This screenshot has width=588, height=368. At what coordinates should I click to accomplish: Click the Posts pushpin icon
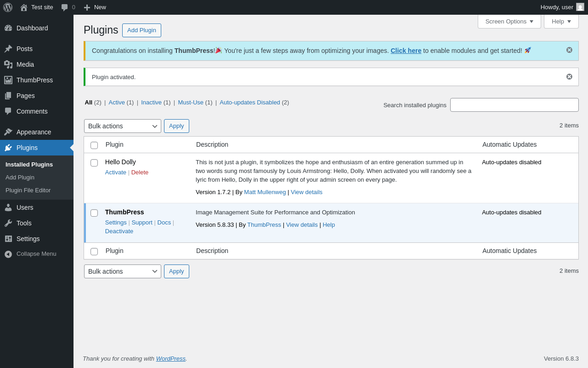click(8, 49)
